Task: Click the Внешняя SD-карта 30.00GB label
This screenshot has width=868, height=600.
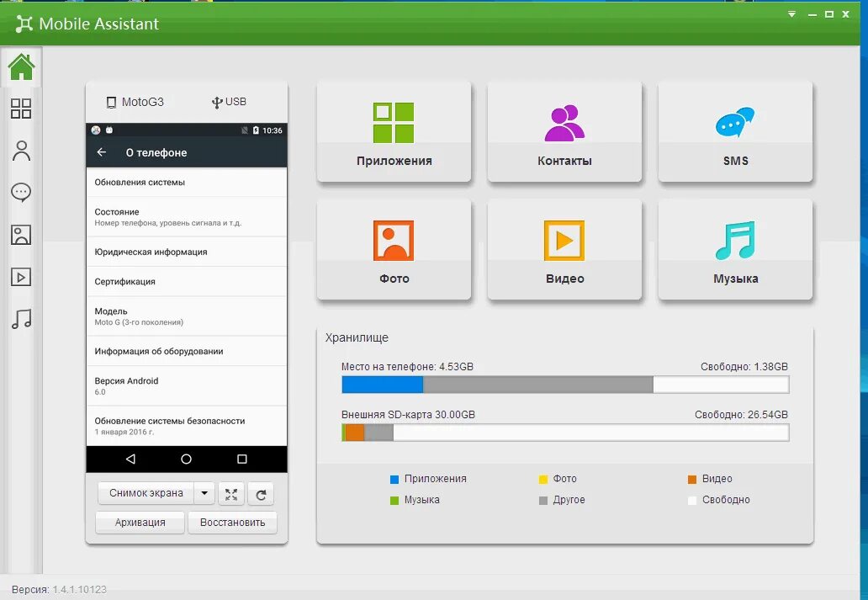Action: coord(408,414)
